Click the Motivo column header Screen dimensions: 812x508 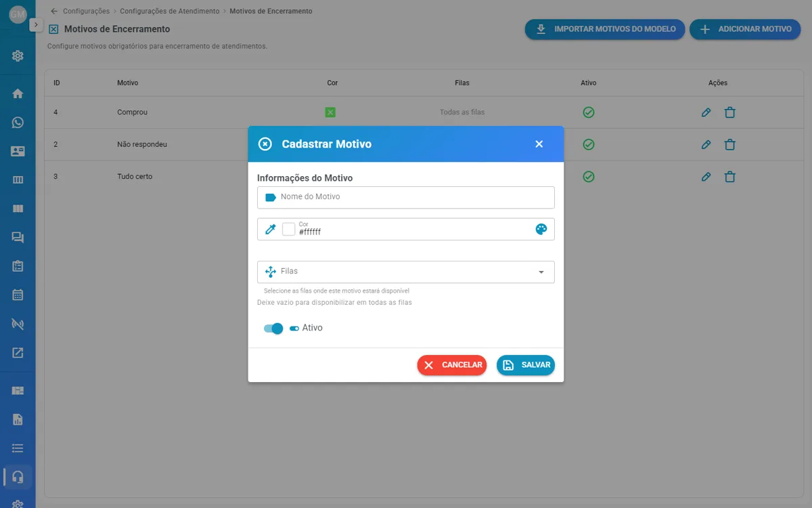pos(128,83)
